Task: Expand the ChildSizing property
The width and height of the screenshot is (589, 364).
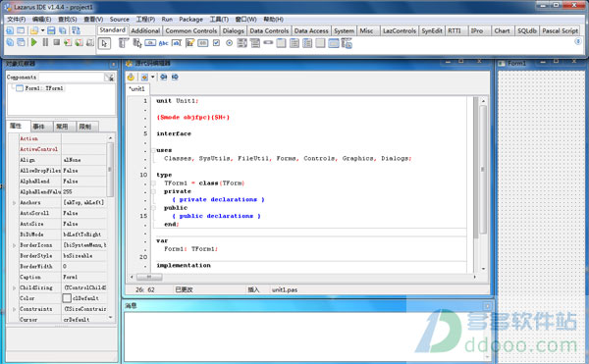Action: click(x=15, y=288)
